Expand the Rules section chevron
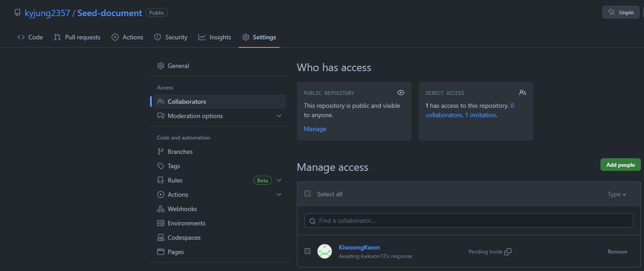This screenshot has width=644, height=271. 279,180
